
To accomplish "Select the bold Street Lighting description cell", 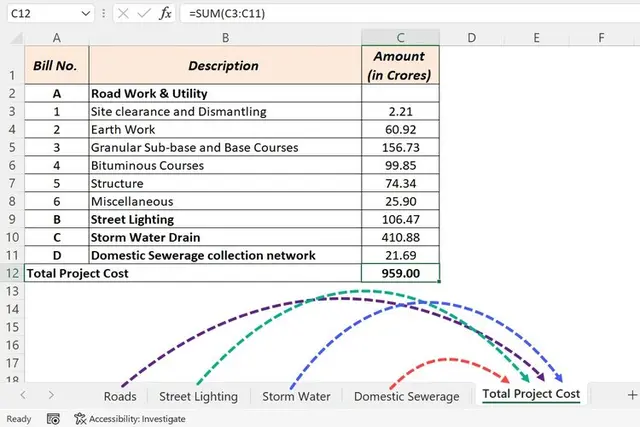I will pyautogui.click(x=225, y=219).
